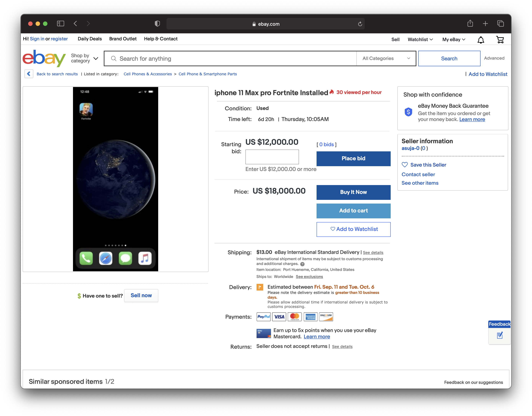Click the Mastercard payment icon
The height and width of the screenshot is (416, 532).
[x=295, y=317]
